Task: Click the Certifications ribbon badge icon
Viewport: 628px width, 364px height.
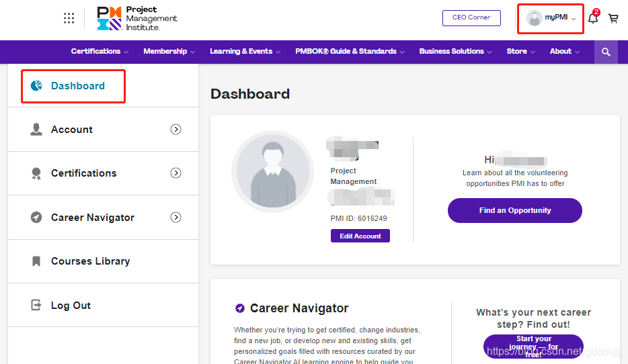Action: click(36, 173)
